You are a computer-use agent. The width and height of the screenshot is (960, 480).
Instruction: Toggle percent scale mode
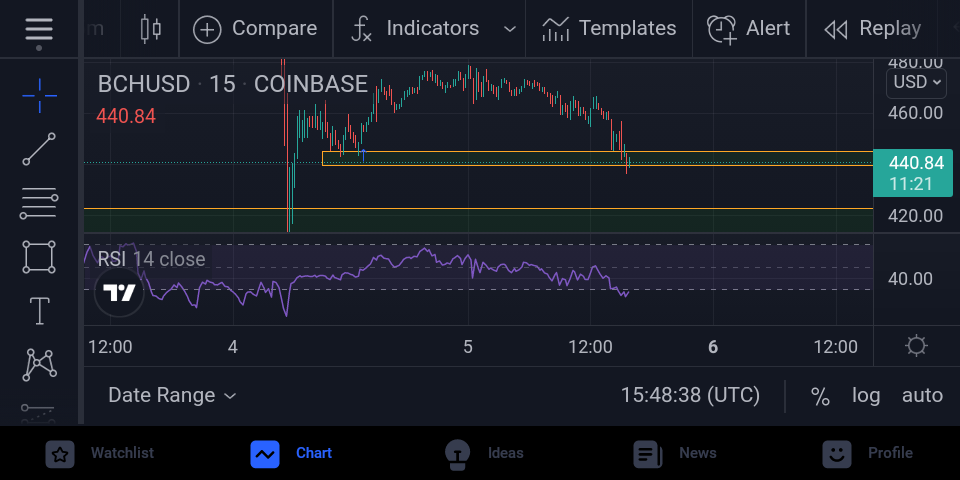click(820, 396)
